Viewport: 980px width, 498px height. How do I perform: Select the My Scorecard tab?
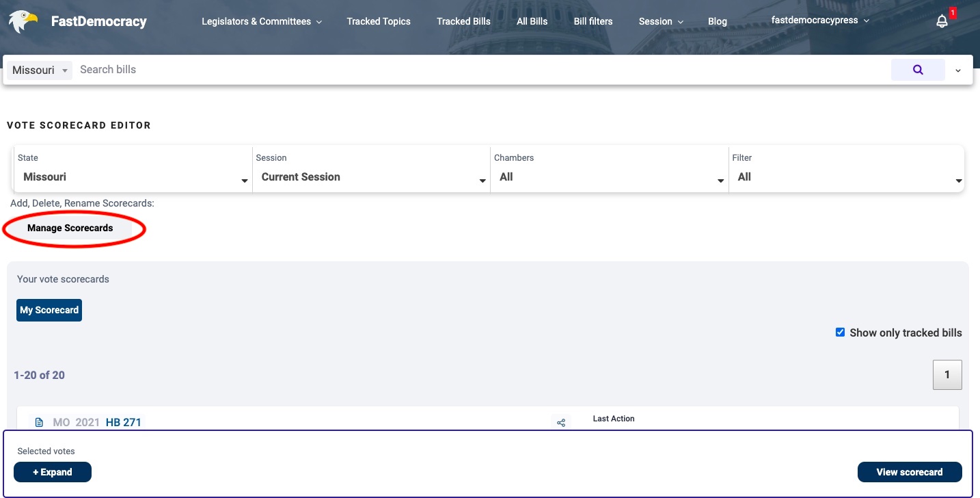49,310
